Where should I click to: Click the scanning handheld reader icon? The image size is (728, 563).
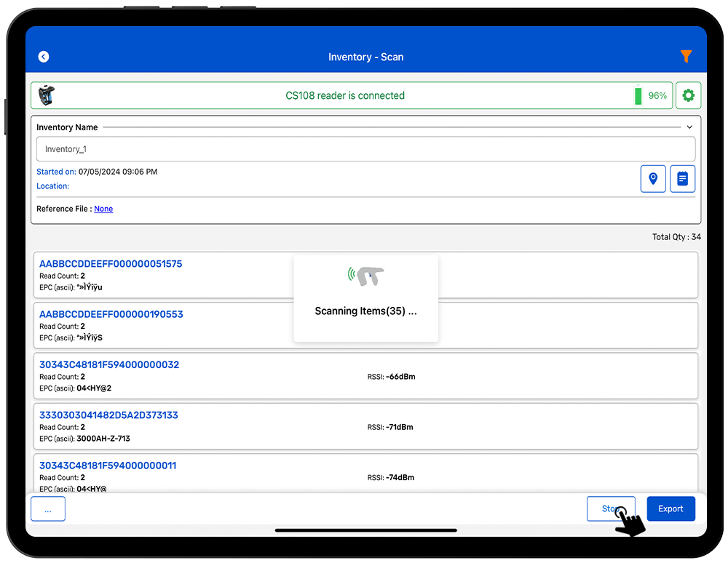pyautogui.click(x=366, y=276)
